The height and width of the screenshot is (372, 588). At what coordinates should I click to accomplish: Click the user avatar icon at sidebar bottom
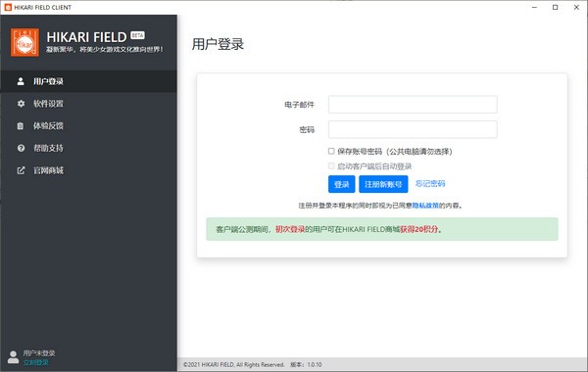coord(13,357)
